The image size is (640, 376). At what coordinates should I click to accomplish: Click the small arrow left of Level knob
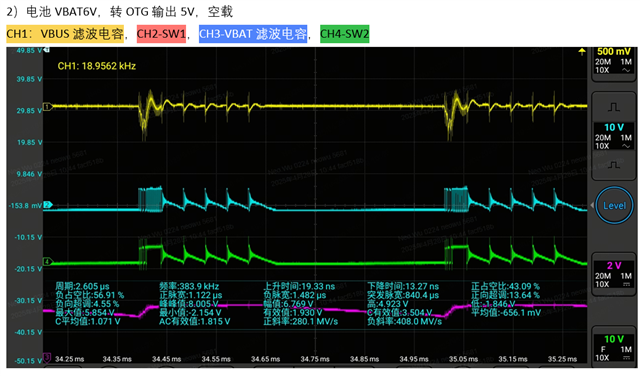click(x=592, y=205)
